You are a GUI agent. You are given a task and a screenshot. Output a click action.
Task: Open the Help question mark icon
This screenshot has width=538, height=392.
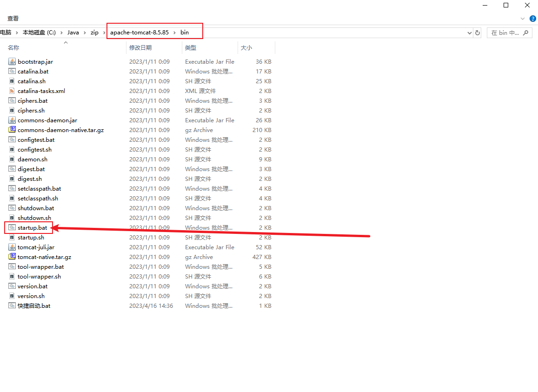pos(533,19)
